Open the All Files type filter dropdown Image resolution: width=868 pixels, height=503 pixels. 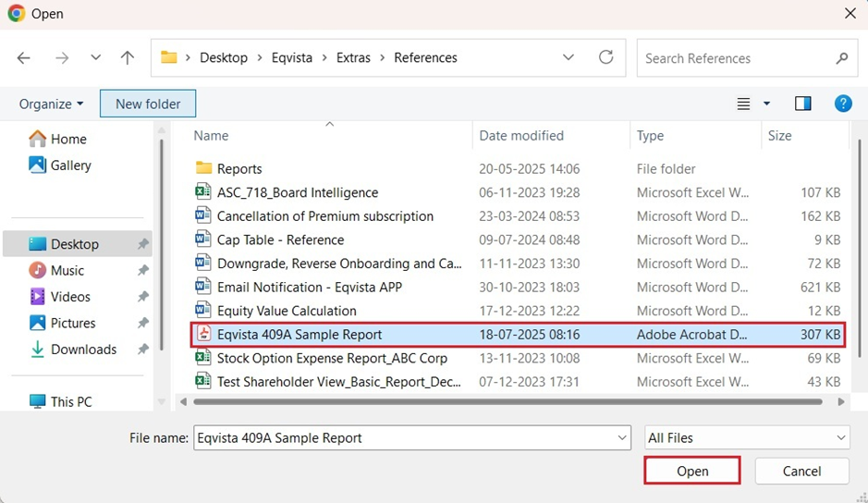pyautogui.click(x=747, y=438)
